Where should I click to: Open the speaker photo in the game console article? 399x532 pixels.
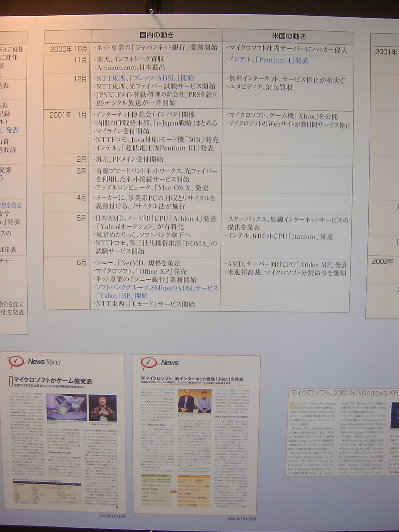coord(103,408)
